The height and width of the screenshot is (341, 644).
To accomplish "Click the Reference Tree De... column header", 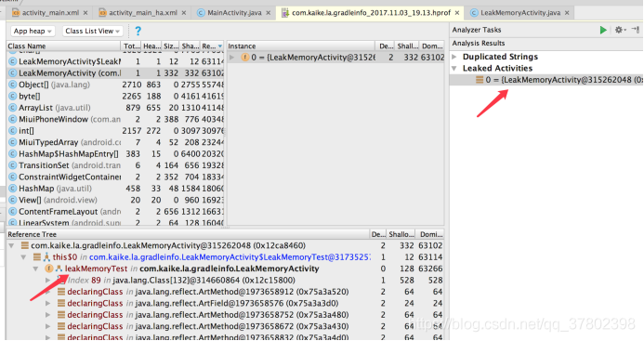I will [x=378, y=234].
